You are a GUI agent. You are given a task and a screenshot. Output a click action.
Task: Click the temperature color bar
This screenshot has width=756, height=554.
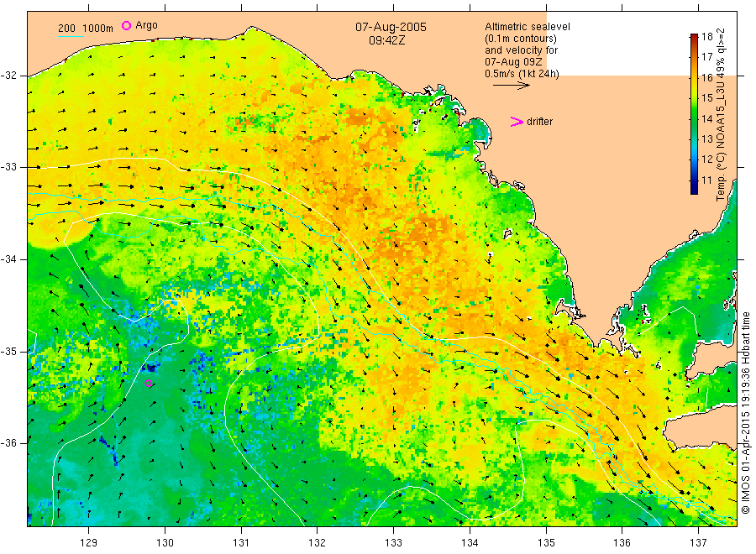[694, 114]
